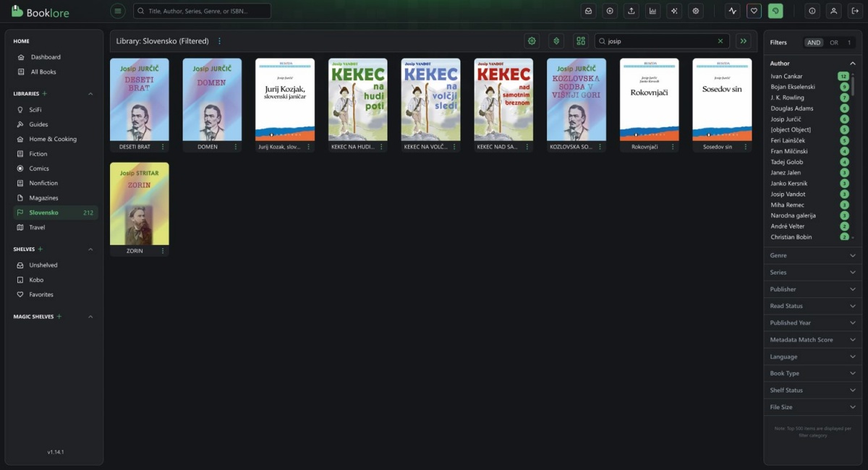Viewport: 868px width, 470px height.
Task: Clear the josip search with the X
Action: [720, 41]
